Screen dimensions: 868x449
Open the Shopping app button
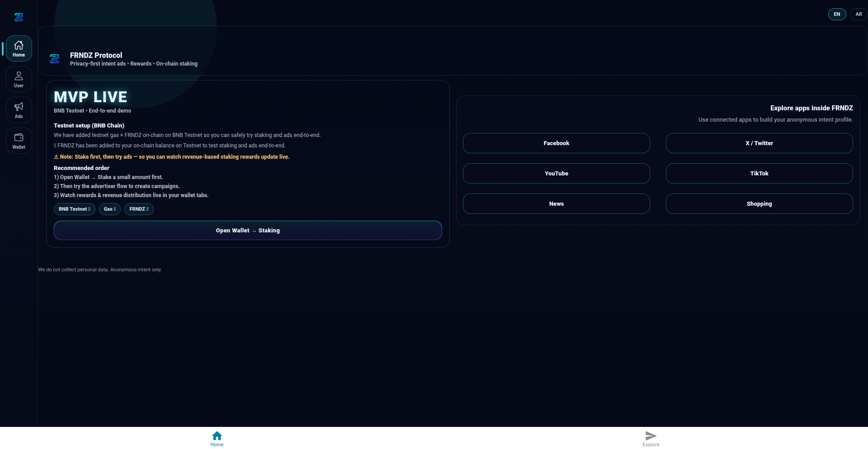click(759, 204)
